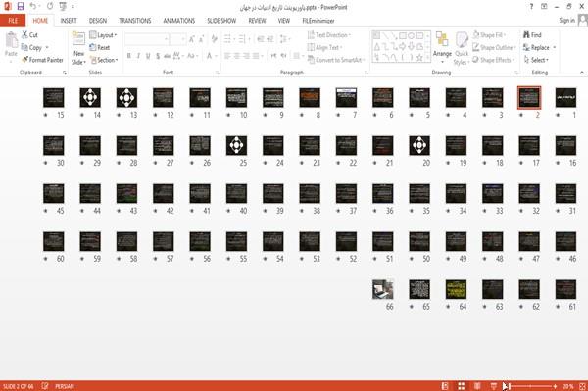The width and height of the screenshot is (588, 391).
Task: Open the Select dropdown in Editing
Action: pyautogui.click(x=536, y=60)
